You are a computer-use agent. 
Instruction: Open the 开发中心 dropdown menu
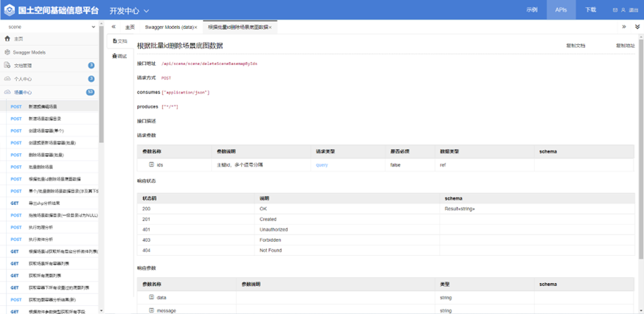pos(129,11)
